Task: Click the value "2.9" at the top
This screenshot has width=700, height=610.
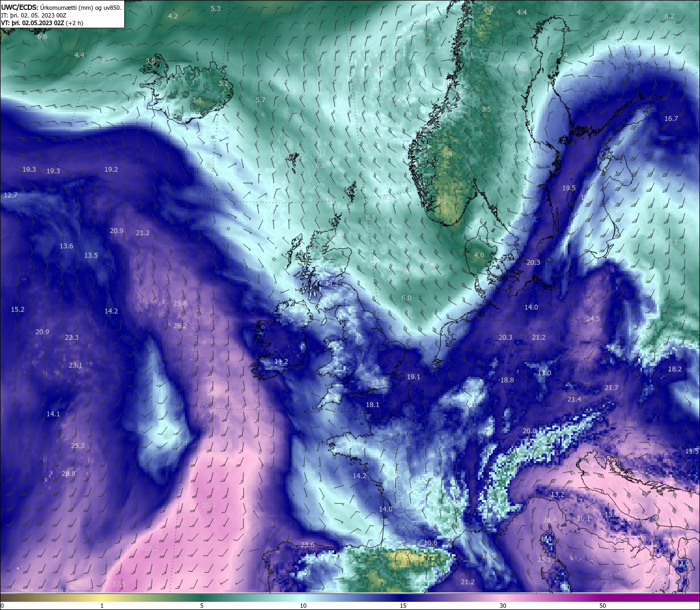Action: [x=488, y=9]
